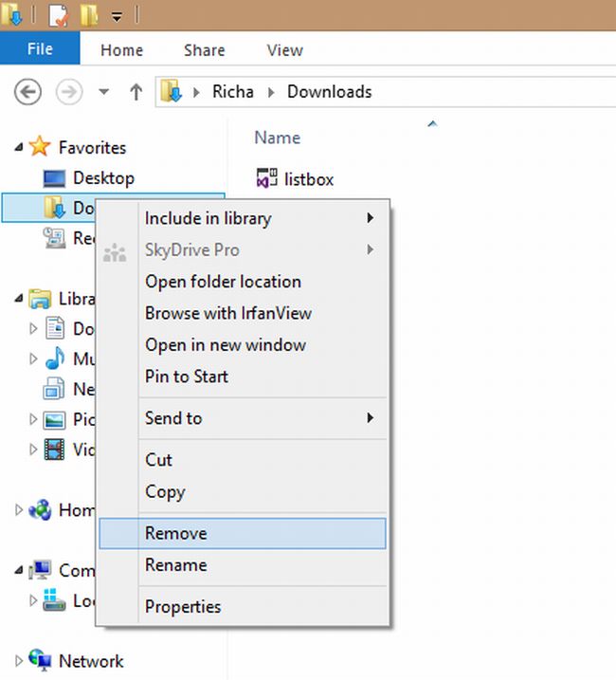The image size is (616, 680).
Task: Select Favorites in the navigation pane
Action: pos(92,147)
